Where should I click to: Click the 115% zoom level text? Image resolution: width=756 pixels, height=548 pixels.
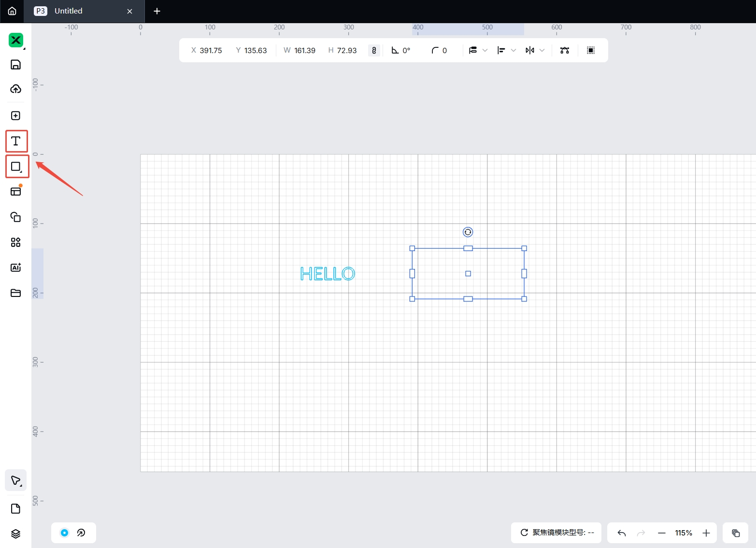point(684,533)
